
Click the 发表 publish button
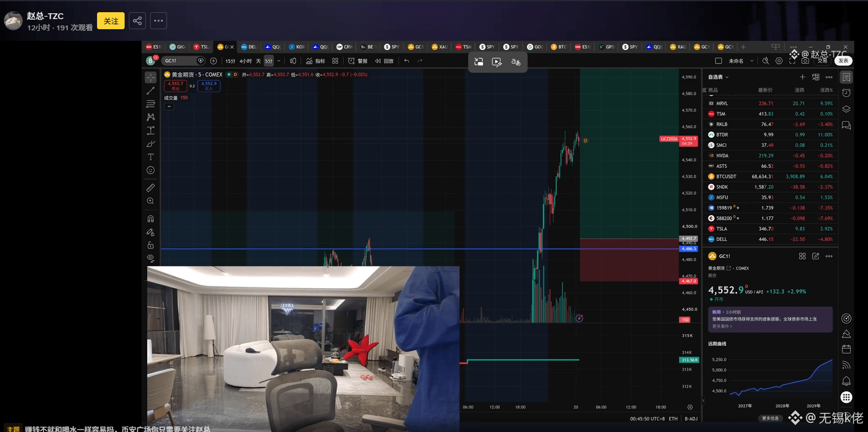pos(843,61)
